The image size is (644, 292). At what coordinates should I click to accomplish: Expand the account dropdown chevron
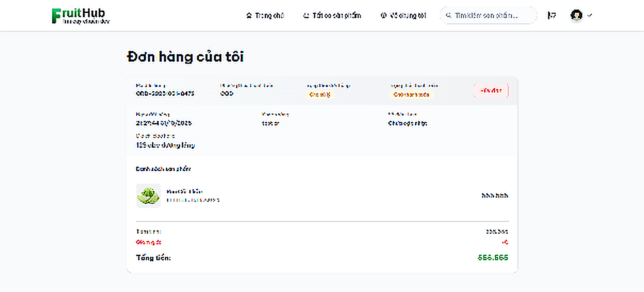point(590,15)
